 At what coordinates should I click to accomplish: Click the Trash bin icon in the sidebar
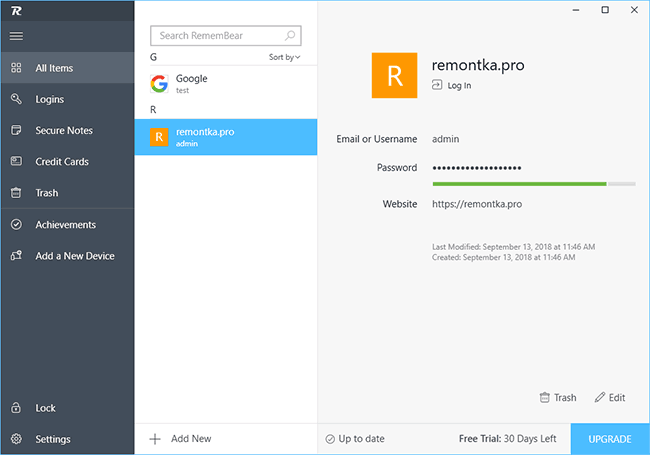point(16,193)
